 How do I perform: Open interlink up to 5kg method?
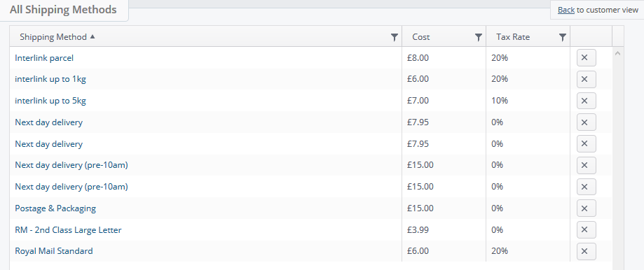pos(50,101)
